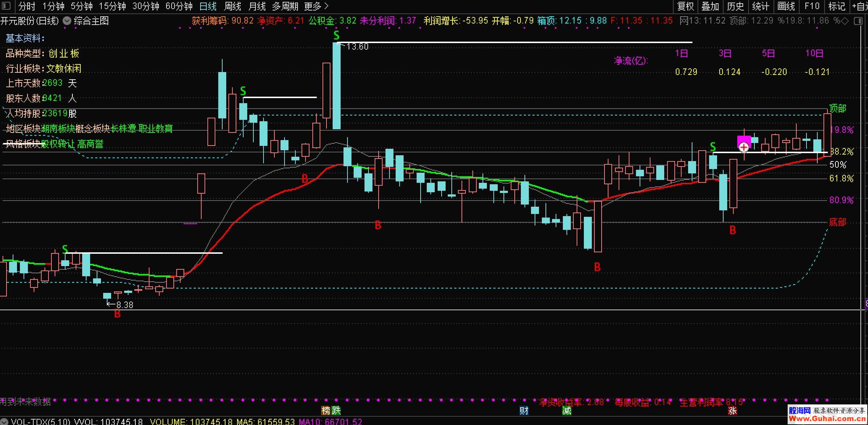Click the 标记 mark button
Image resolution: width=868 pixels, height=425 pixels.
coord(837,6)
